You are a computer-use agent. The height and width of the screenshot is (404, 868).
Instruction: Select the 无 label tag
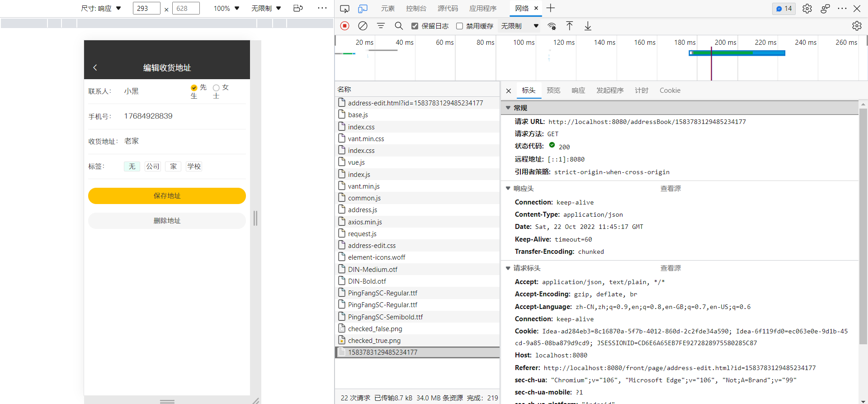132,166
